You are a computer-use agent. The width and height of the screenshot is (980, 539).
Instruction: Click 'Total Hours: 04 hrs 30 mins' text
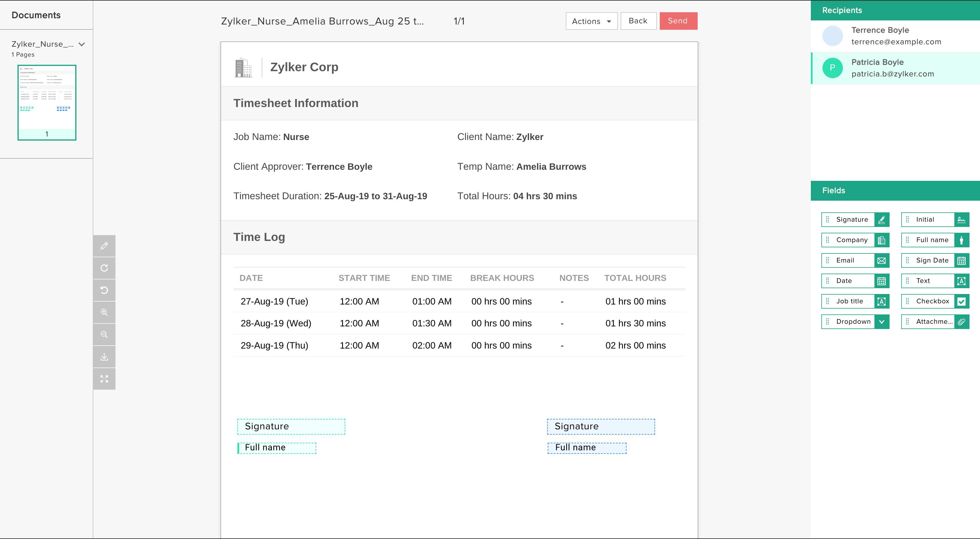(x=517, y=196)
